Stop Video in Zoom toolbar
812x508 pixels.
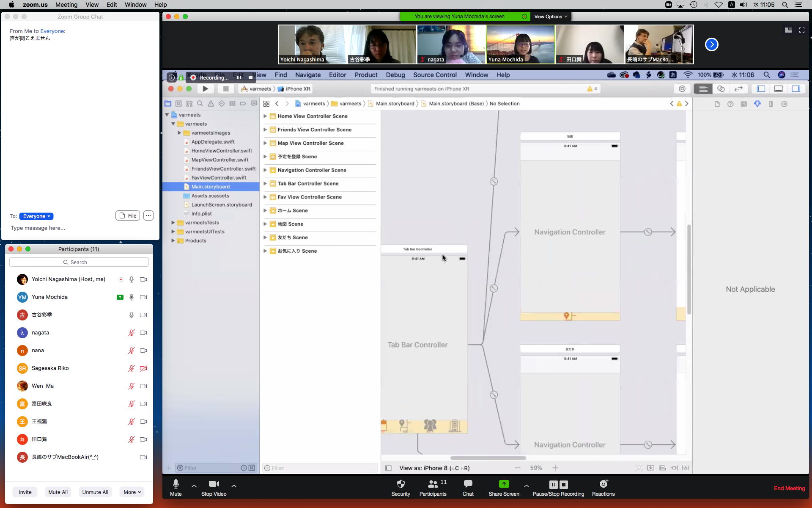click(x=214, y=484)
